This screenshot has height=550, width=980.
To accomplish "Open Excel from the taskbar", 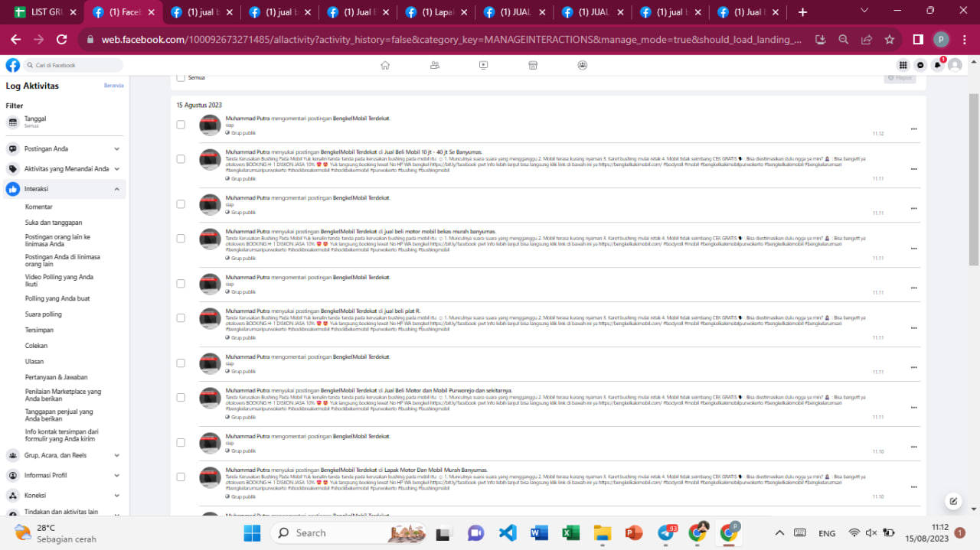I will tap(570, 533).
